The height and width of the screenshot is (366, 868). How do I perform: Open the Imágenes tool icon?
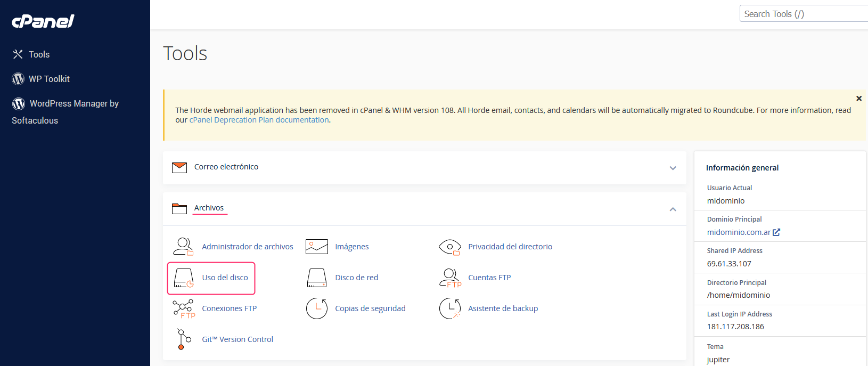316,247
